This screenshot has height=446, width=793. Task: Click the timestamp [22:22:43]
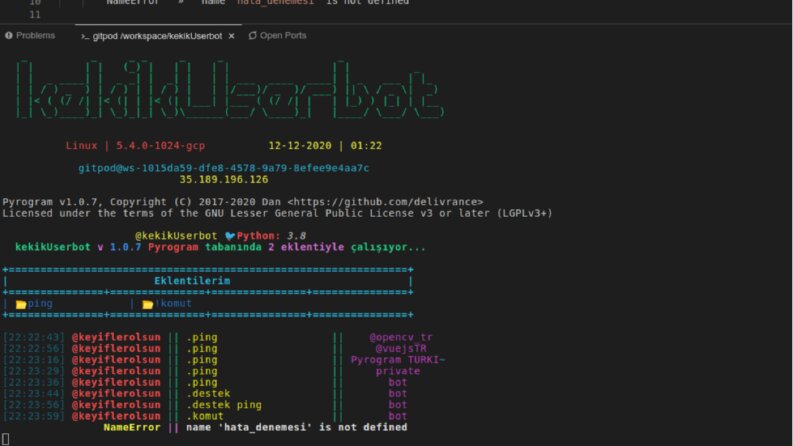(34, 337)
